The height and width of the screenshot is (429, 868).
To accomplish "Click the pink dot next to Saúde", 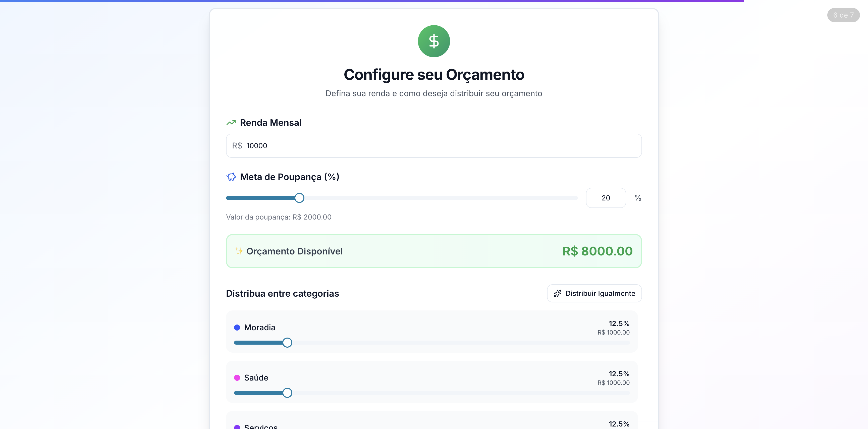I will [x=237, y=378].
